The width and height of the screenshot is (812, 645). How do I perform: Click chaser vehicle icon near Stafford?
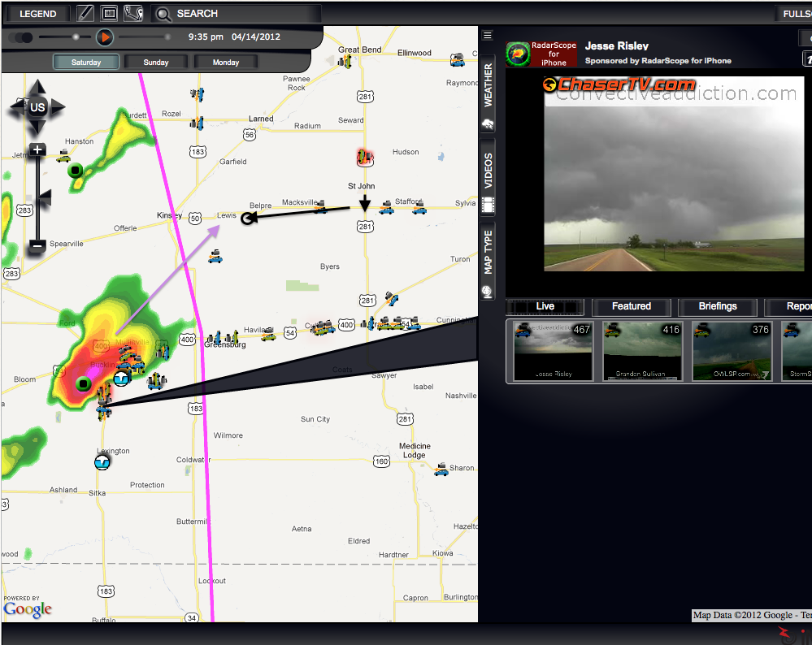click(x=419, y=208)
